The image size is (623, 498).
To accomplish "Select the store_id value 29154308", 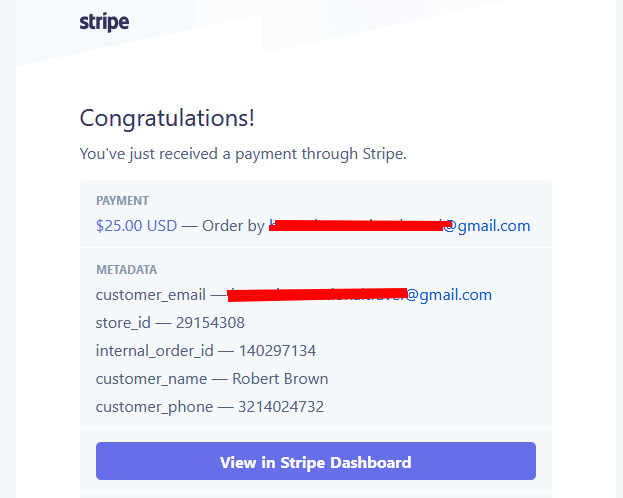I will tap(210, 323).
